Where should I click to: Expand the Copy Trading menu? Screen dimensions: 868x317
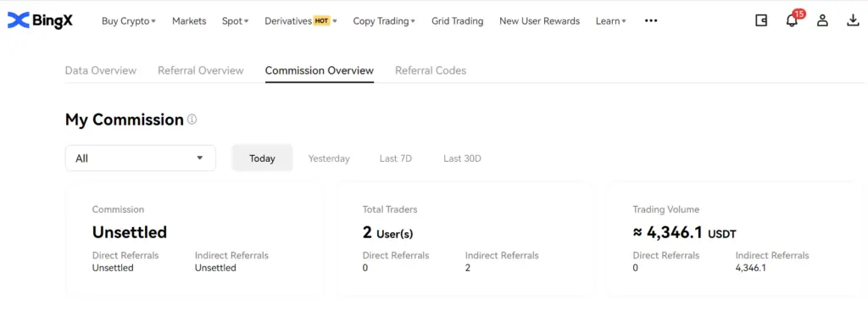pos(384,21)
